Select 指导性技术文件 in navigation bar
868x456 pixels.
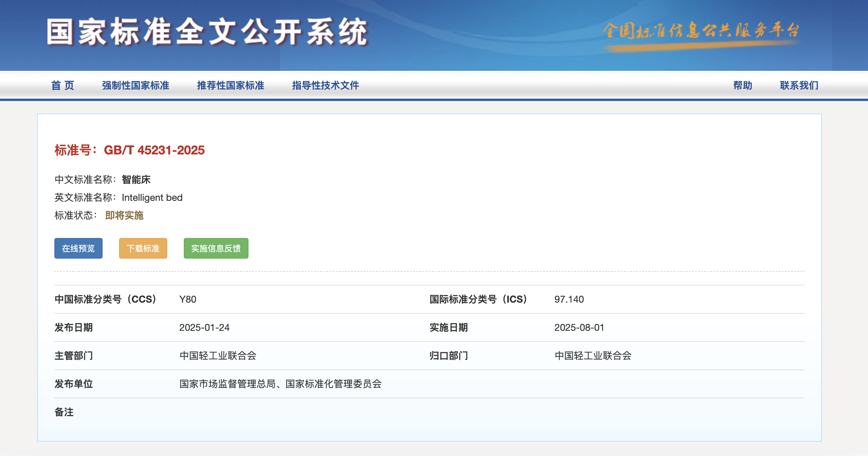[326, 85]
